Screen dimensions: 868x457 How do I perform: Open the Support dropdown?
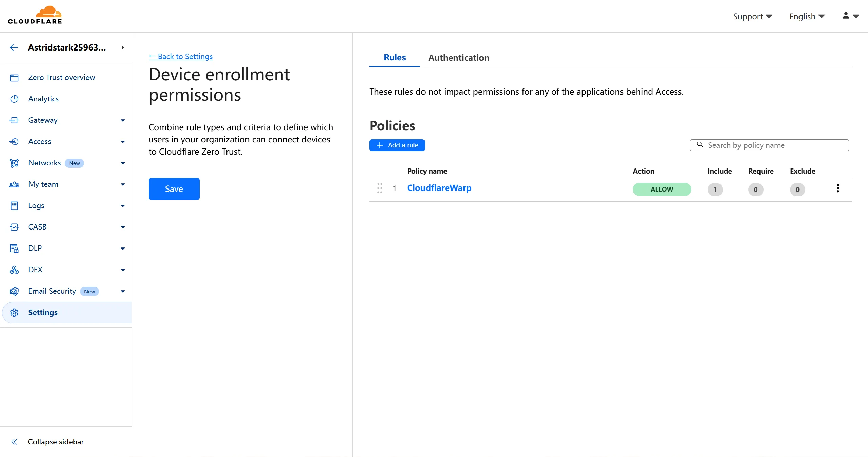click(x=752, y=16)
